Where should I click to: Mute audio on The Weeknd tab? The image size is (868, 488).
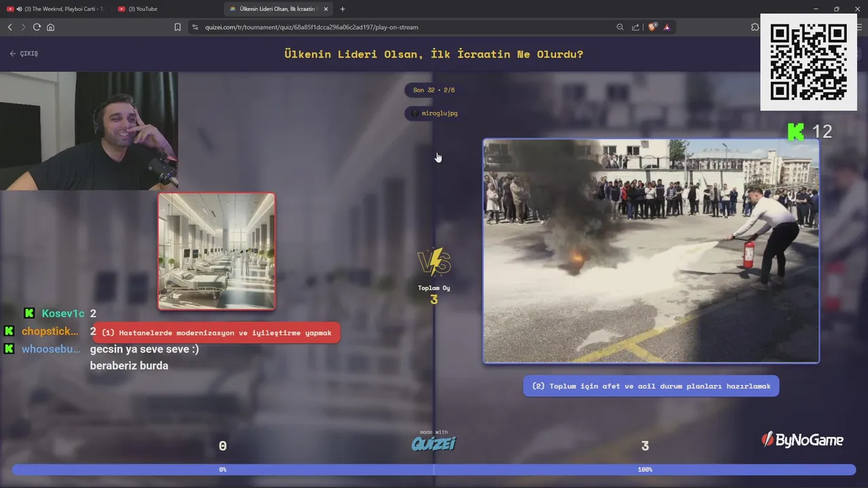(x=18, y=9)
